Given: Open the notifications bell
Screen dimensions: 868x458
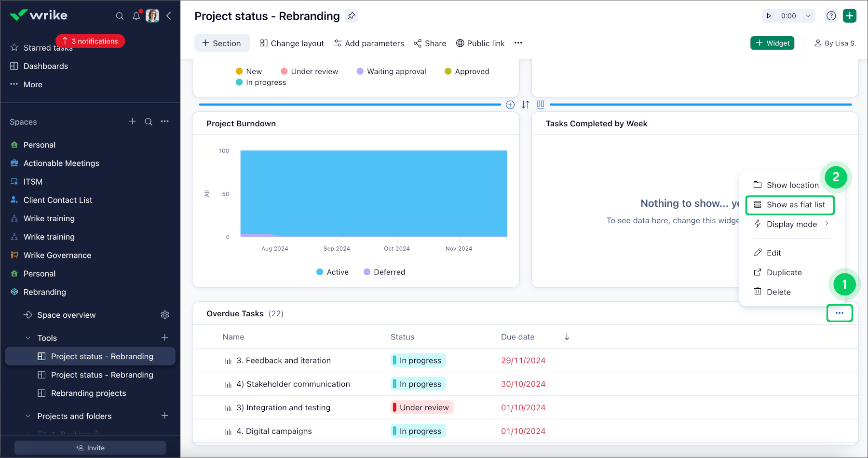Looking at the screenshot, I should [x=136, y=16].
